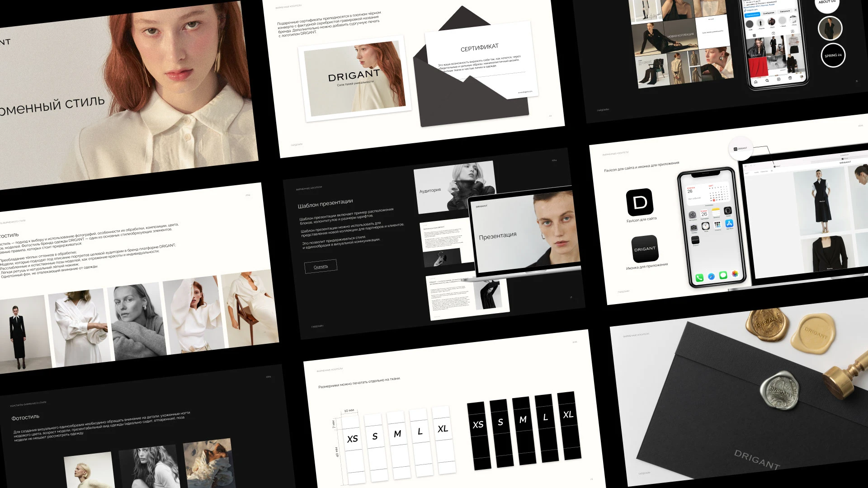This screenshot has height=488, width=868.
Task: Click the Скачать link on presentation slide
Action: click(x=321, y=267)
